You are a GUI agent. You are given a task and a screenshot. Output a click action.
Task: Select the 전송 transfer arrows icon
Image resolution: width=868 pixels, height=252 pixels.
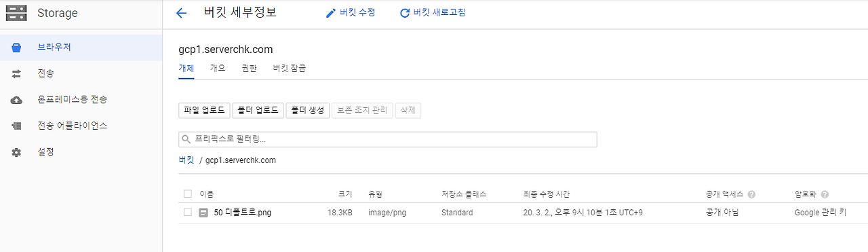point(17,73)
